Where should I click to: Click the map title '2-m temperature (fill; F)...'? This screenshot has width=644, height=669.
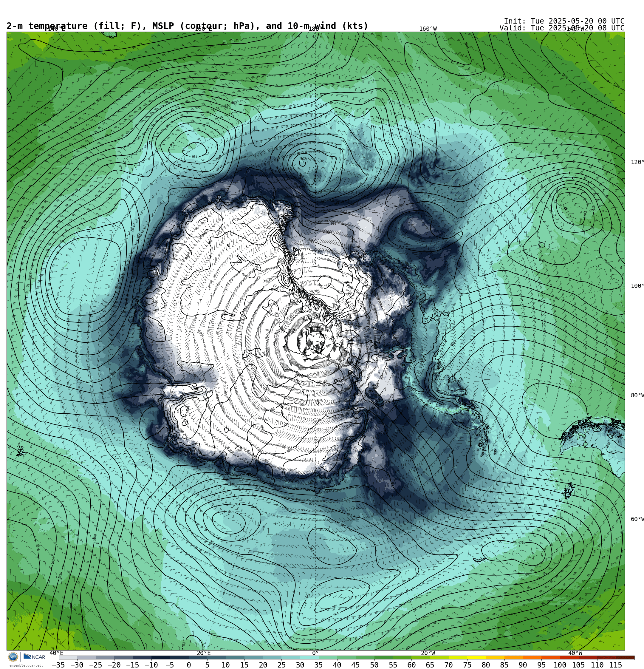click(x=187, y=26)
